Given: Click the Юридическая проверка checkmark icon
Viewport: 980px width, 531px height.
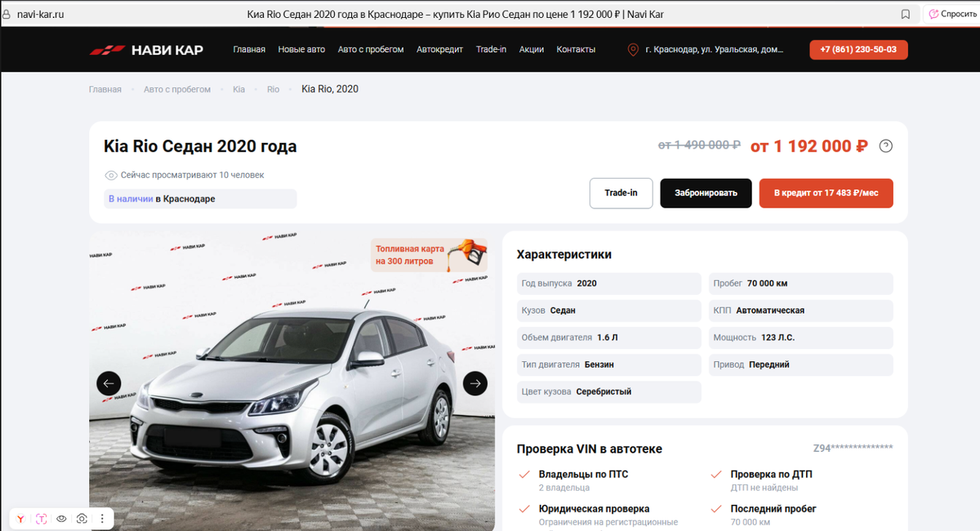Looking at the screenshot, I should point(524,509).
